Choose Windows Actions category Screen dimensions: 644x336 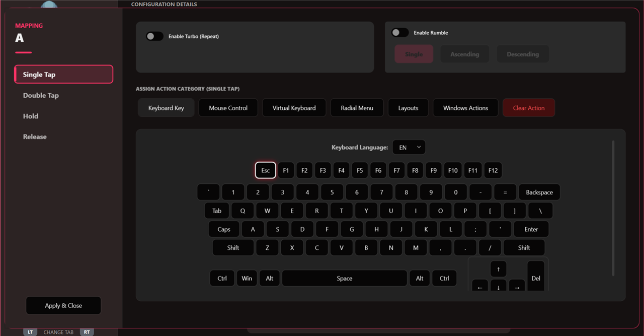coord(466,108)
